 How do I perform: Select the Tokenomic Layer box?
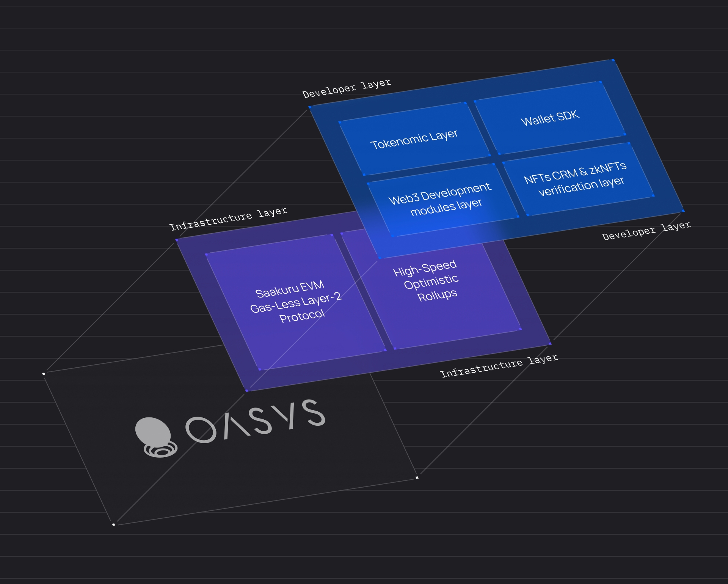click(x=414, y=139)
